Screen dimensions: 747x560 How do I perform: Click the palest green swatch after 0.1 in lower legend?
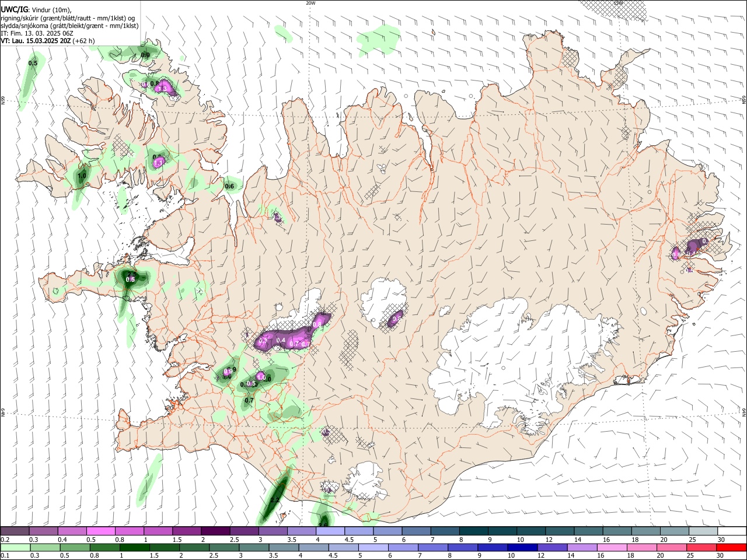click(15, 548)
